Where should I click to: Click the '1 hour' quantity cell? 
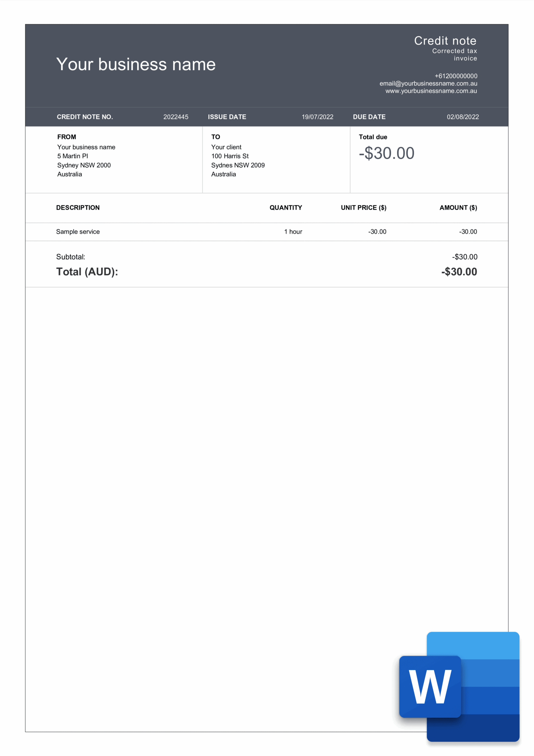pyautogui.click(x=293, y=232)
